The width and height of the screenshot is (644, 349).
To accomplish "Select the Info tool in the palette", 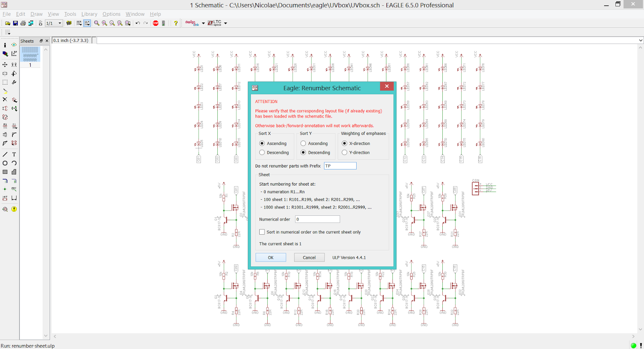I will click(x=5, y=45).
